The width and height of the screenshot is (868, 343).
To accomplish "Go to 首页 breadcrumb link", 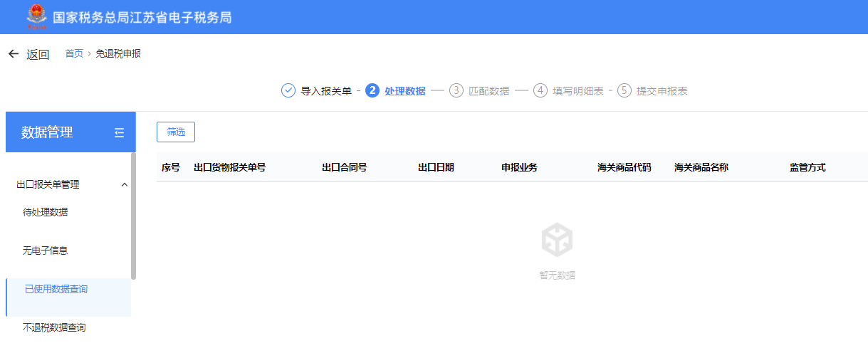I will (x=74, y=53).
